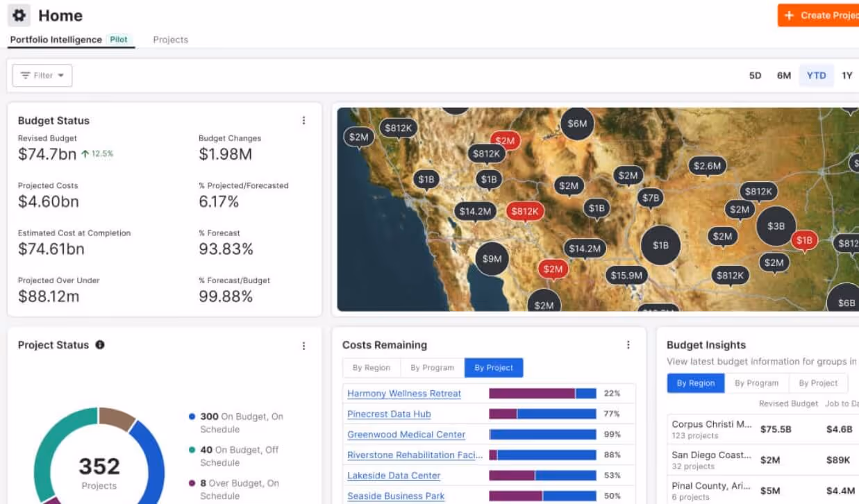
Task: Select the YTD time range
Action: point(816,75)
